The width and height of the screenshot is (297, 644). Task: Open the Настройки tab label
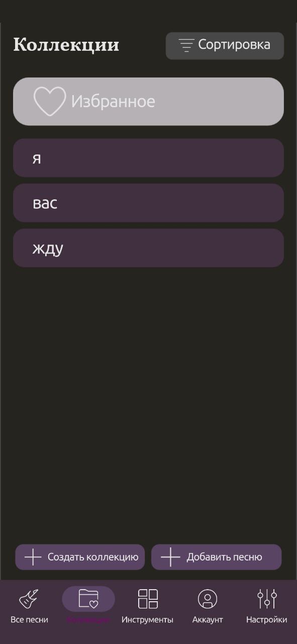[x=266, y=620]
